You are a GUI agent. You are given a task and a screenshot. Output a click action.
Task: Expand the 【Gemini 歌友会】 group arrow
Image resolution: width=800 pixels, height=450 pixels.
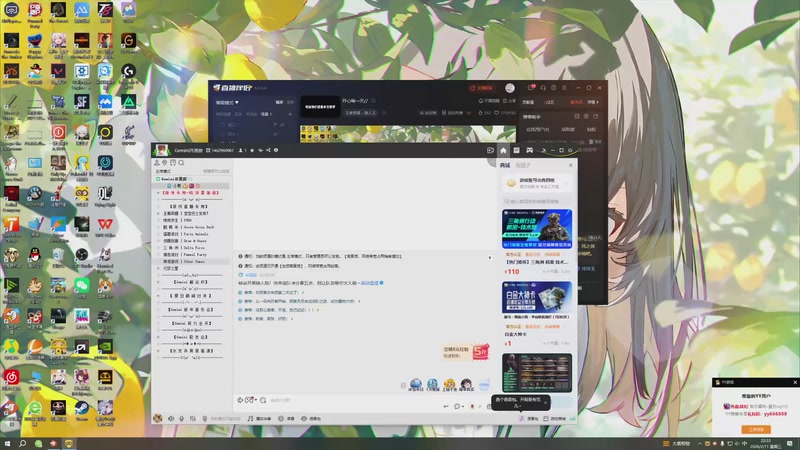[x=158, y=337]
